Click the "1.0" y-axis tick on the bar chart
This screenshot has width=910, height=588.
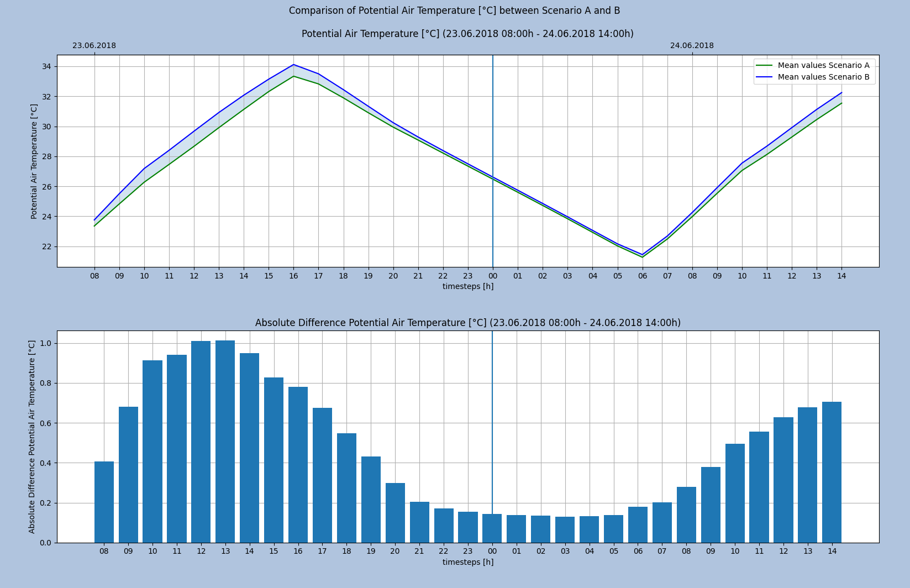pos(45,343)
